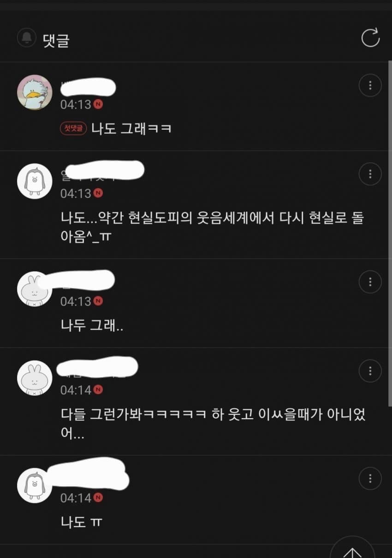
Task: View the rabbit avatar with the 나두 그래.. comment
Action: coord(35,288)
